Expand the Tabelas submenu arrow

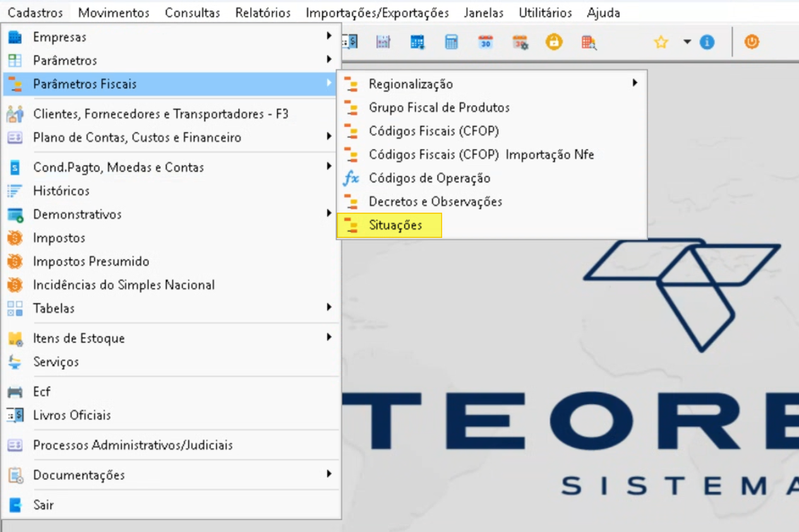click(x=329, y=307)
